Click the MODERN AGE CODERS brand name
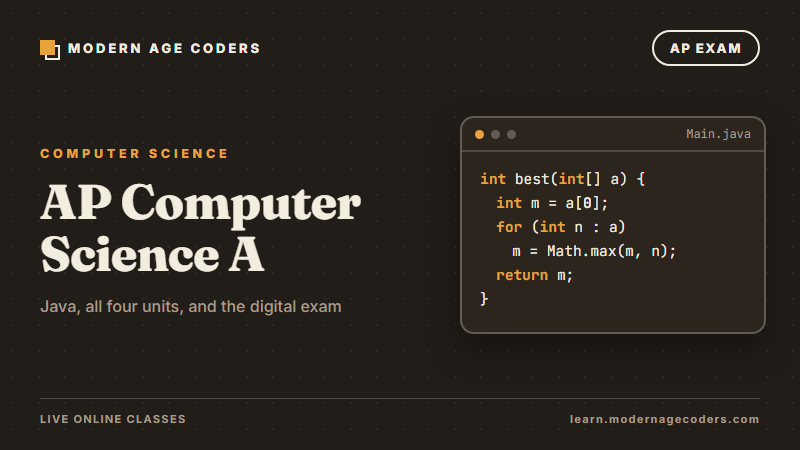This screenshot has height=450, width=800. click(x=164, y=48)
